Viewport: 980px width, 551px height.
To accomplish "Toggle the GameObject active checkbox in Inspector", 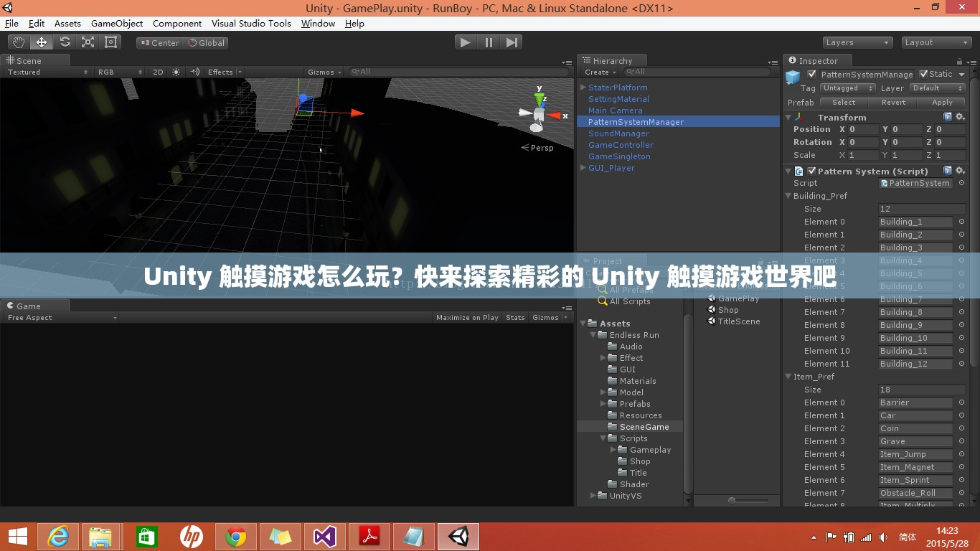I will click(x=811, y=74).
